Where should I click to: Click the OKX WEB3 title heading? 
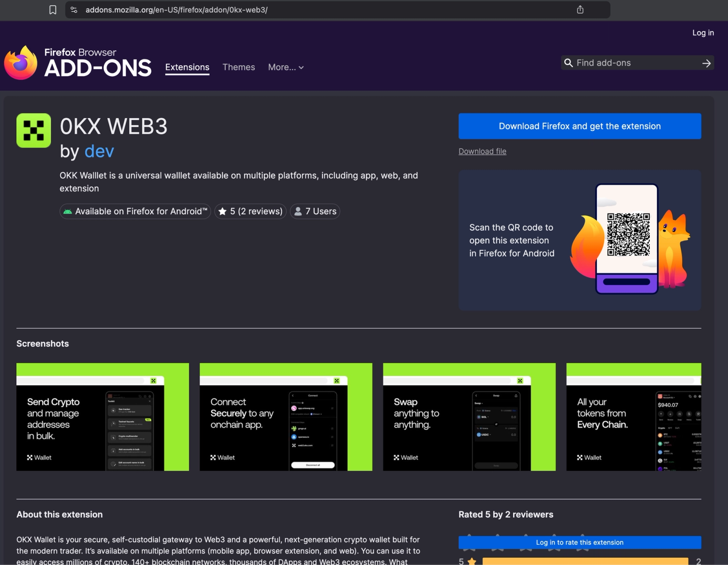coord(114,126)
